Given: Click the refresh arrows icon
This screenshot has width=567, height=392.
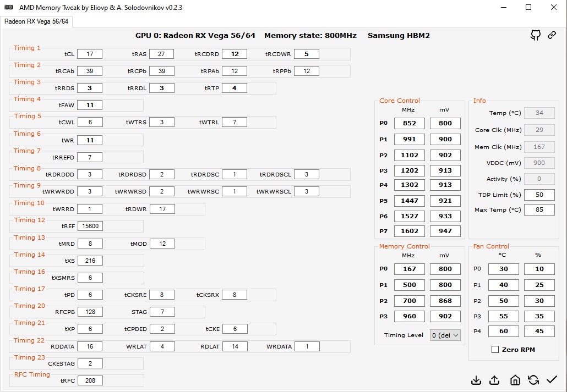Looking at the screenshot, I should click(x=533, y=380).
